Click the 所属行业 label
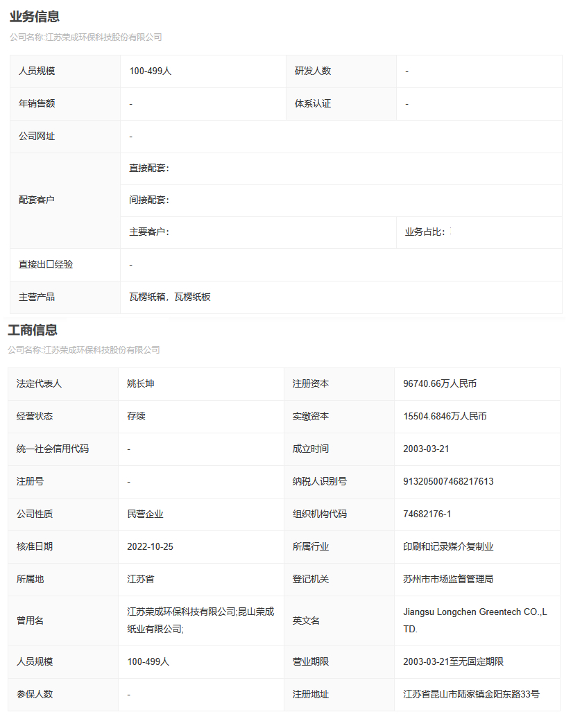This screenshot has width=573, height=728. [311, 546]
